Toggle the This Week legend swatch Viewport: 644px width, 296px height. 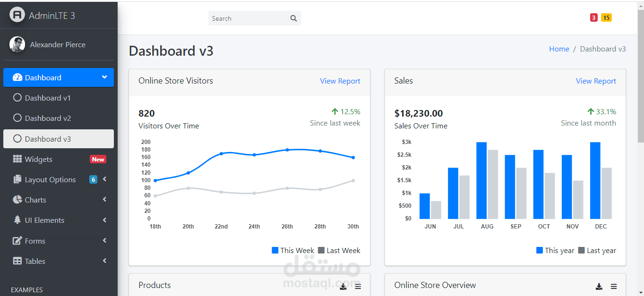(275, 250)
